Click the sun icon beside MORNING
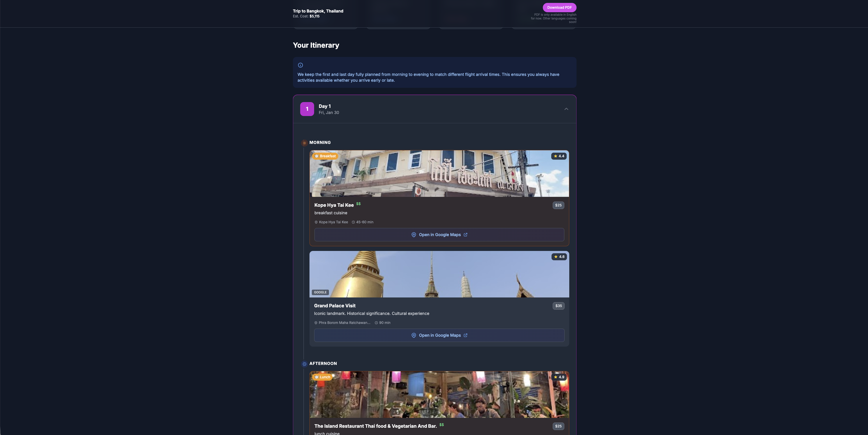The height and width of the screenshot is (435, 868). pyautogui.click(x=305, y=143)
